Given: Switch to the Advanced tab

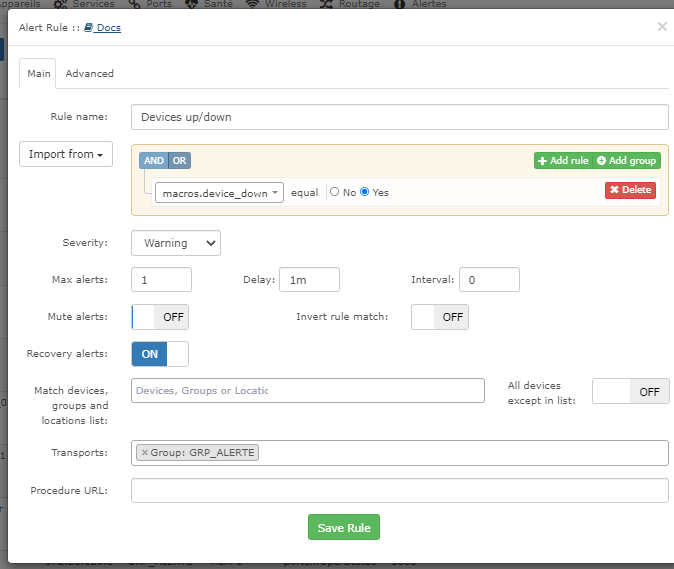Looking at the screenshot, I should click(x=89, y=73).
